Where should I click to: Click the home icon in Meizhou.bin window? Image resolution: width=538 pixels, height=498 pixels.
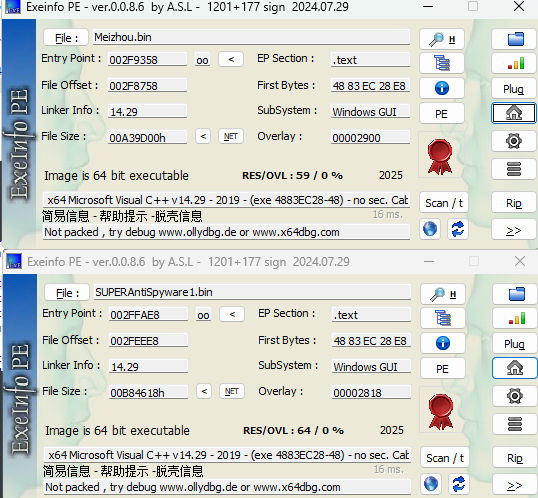[x=514, y=113]
